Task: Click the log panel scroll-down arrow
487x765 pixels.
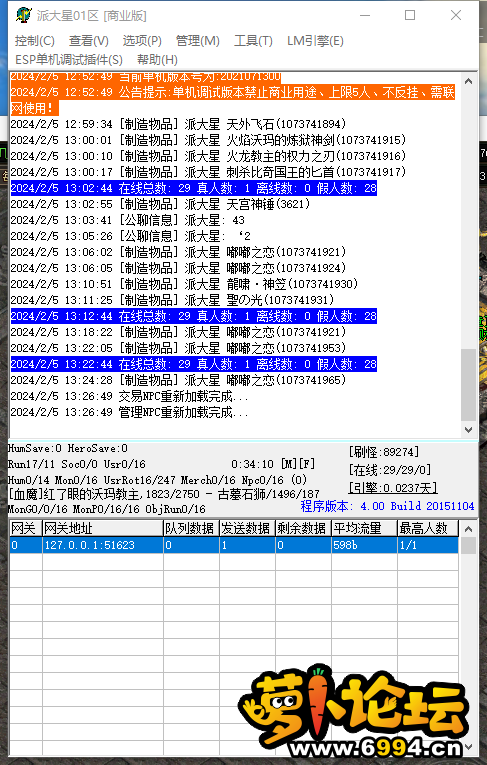Action: [x=468, y=430]
